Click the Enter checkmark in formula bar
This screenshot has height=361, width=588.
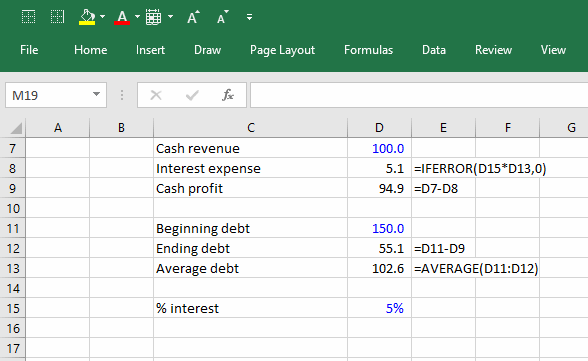[x=192, y=95]
